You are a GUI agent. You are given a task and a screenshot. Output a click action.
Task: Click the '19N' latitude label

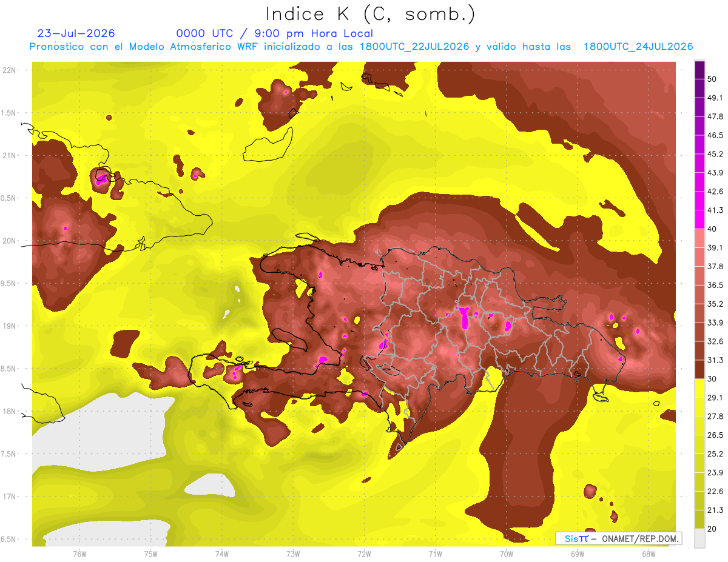10,326
